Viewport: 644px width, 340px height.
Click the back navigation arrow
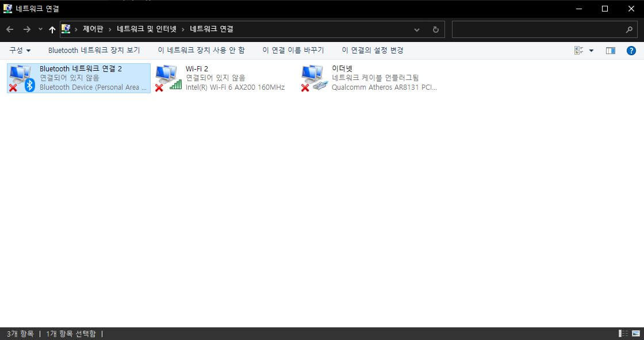pyautogui.click(x=10, y=29)
